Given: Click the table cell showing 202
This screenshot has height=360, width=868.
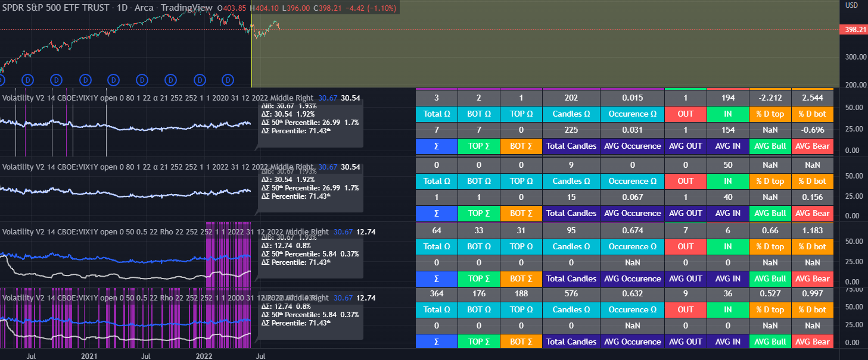Looking at the screenshot, I should point(571,98).
